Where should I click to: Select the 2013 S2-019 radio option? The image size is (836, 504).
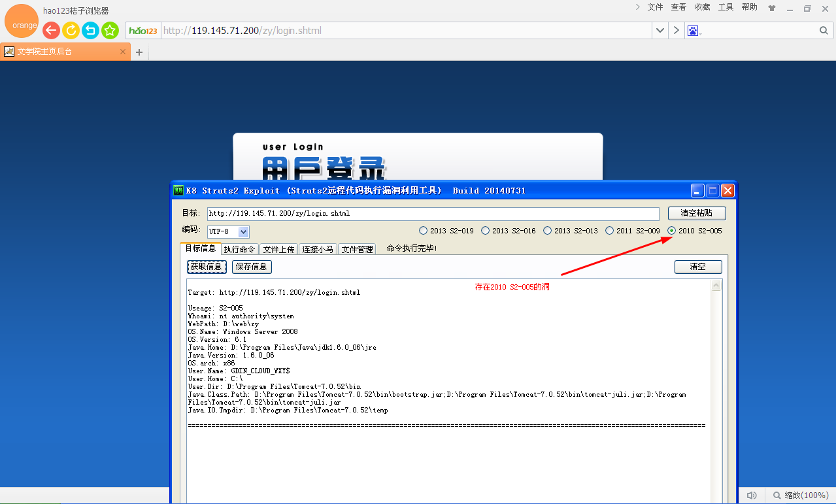coord(446,231)
